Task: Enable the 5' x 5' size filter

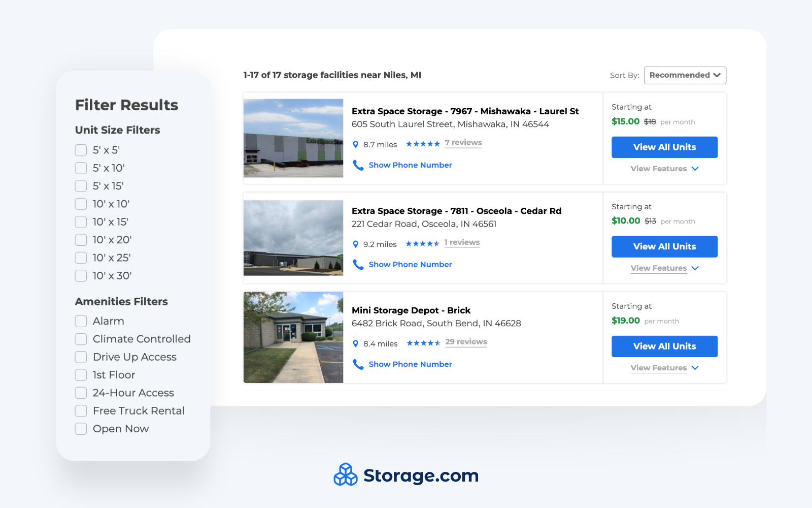Action: tap(81, 150)
